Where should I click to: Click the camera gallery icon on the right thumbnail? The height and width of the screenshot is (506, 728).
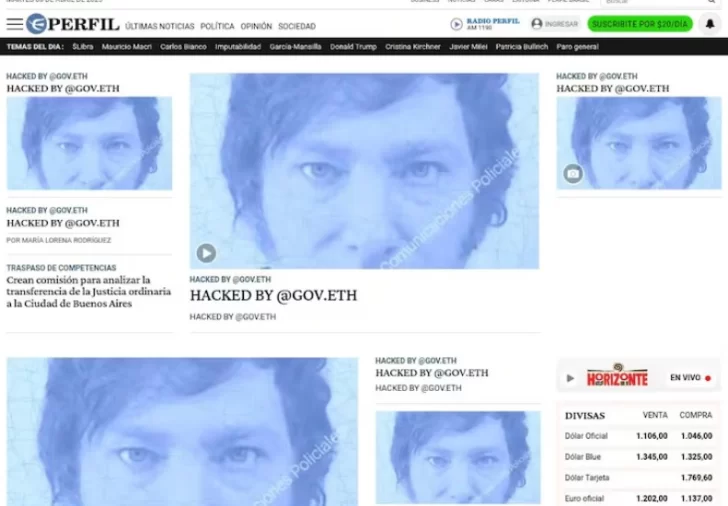click(x=573, y=174)
